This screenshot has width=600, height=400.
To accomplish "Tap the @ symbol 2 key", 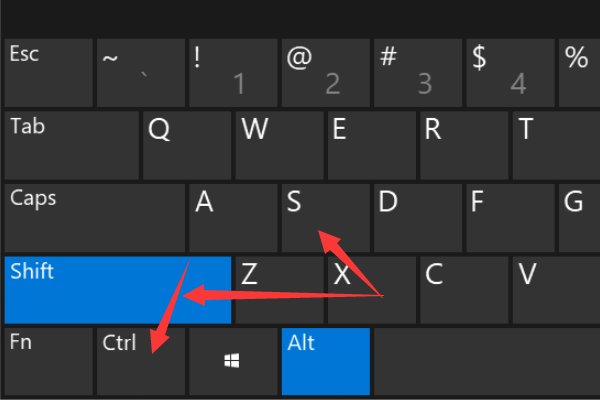I will point(323,70).
